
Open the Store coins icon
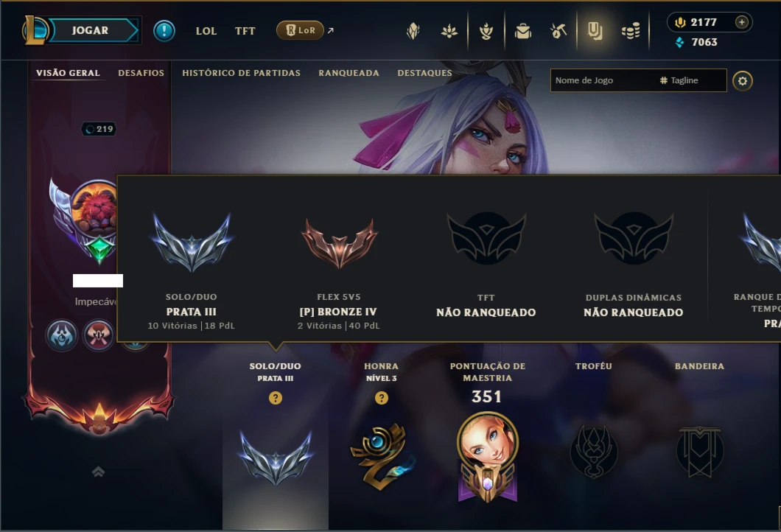pos(631,32)
